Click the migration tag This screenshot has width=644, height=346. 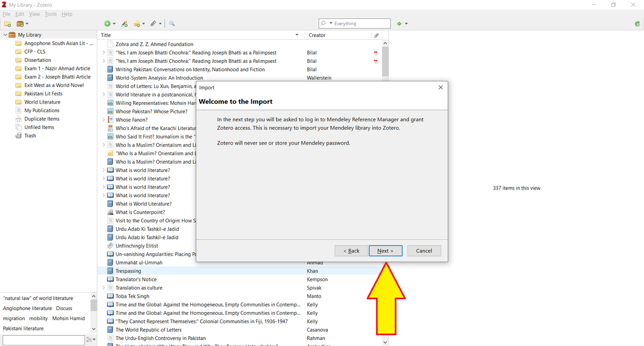point(13,318)
